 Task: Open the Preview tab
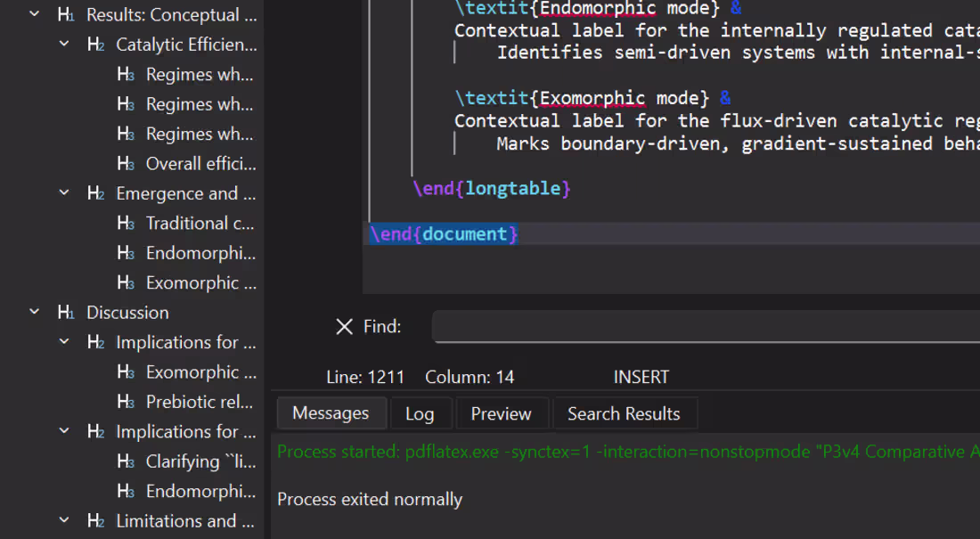click(502, 412)
